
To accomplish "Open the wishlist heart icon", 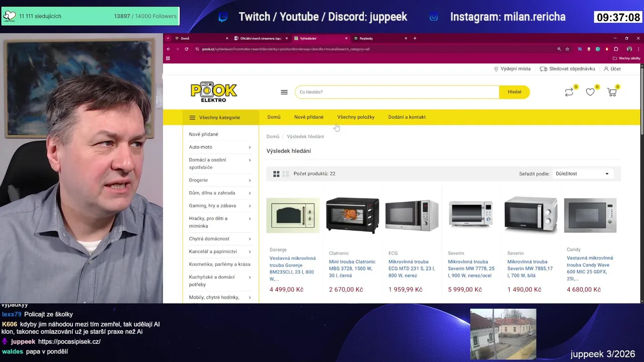I will [x=590, y=92].
